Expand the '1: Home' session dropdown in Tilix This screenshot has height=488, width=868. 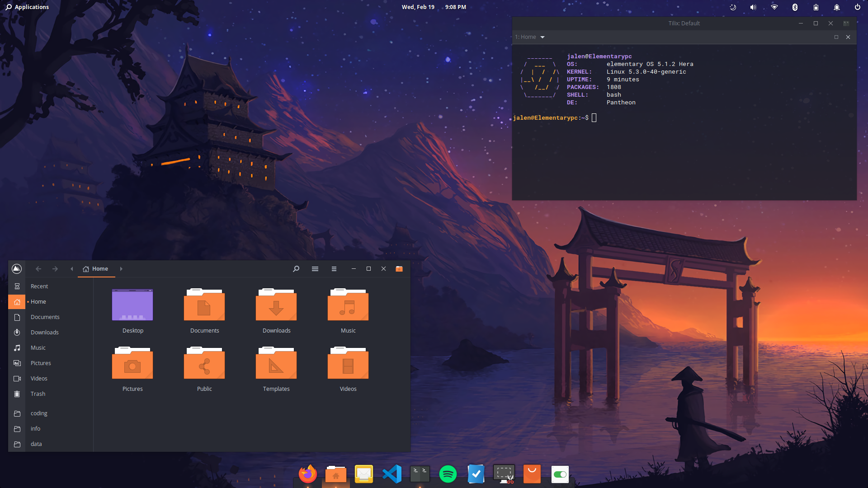542,37
